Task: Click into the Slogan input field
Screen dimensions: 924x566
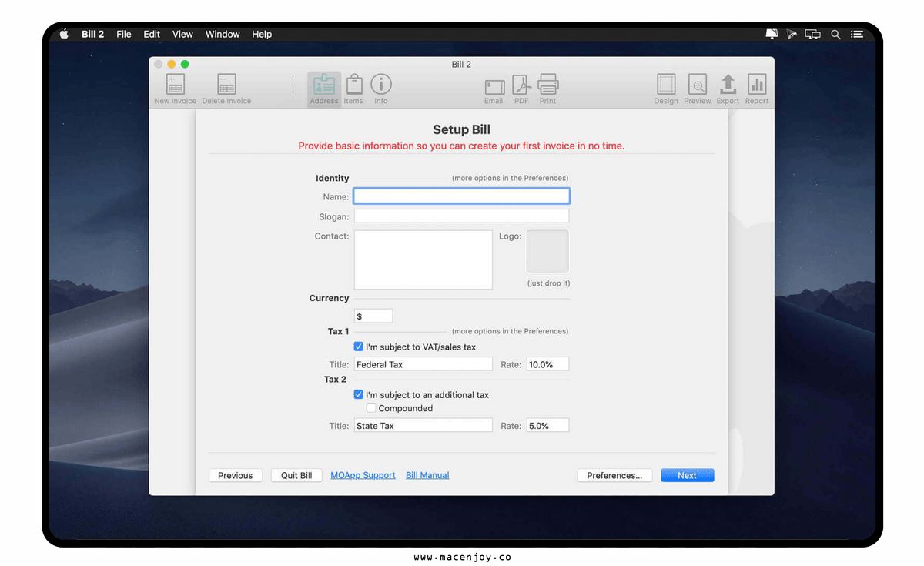Action: (x=461, y=216)
